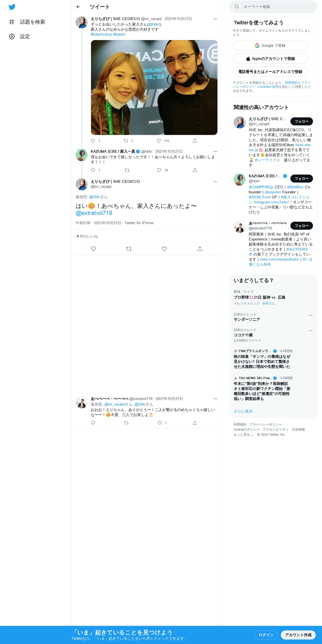Click the Twitter bird logo
Image resolution: width=322 pixels, height=644 pixels.
[12, 7]
